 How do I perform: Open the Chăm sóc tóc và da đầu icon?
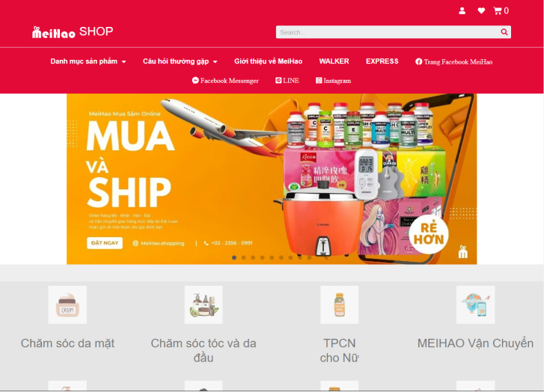click(x=204, y=305)
